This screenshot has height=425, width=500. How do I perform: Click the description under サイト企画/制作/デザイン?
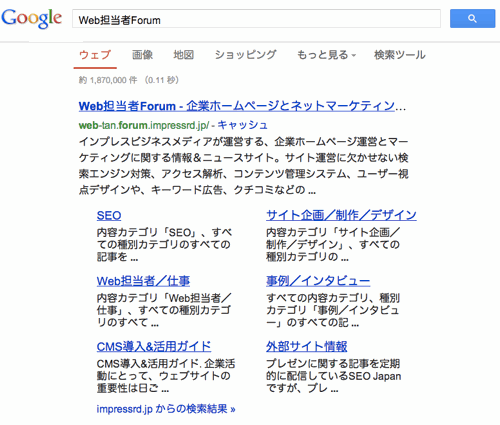click(333, 245)
